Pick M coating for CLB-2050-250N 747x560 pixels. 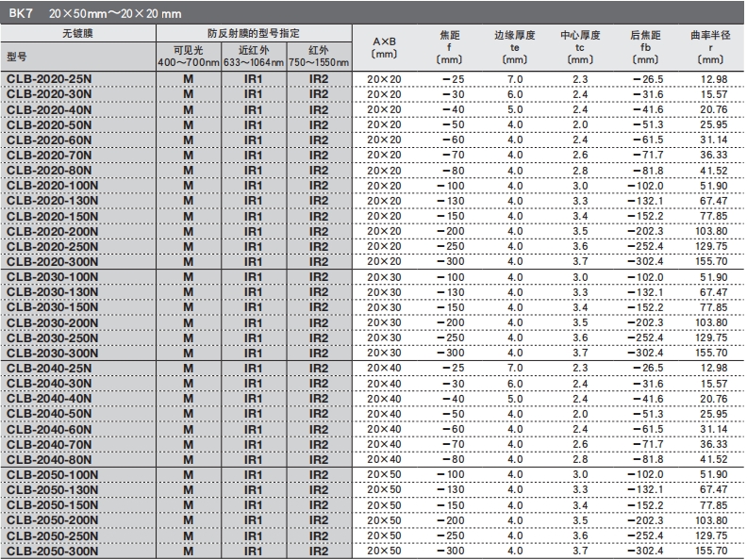point(189,536)
